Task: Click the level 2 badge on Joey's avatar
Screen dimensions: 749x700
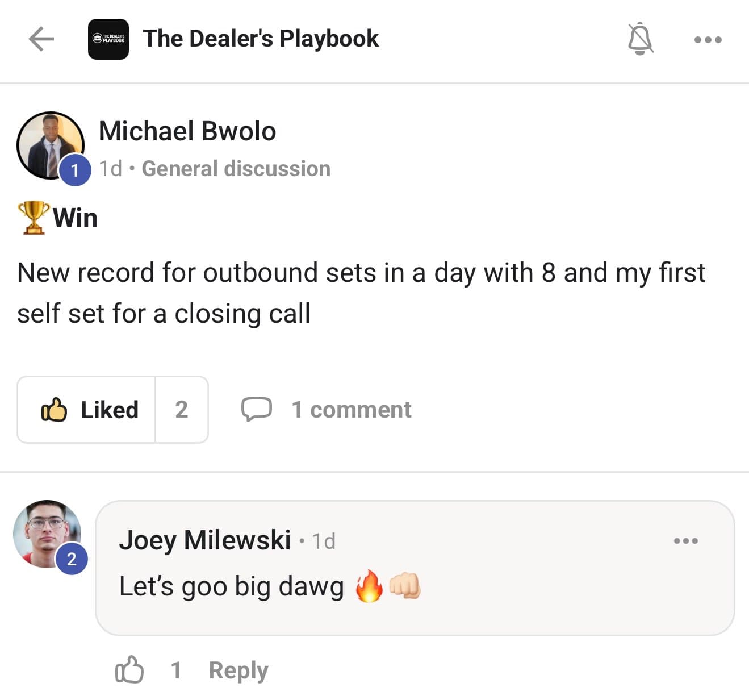Action: point(72,559)
